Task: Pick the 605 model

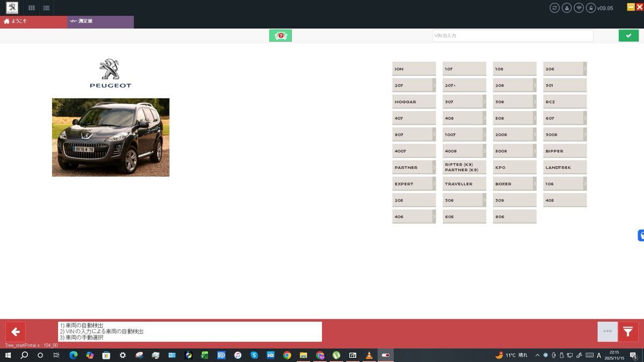Action: [464, 217]
